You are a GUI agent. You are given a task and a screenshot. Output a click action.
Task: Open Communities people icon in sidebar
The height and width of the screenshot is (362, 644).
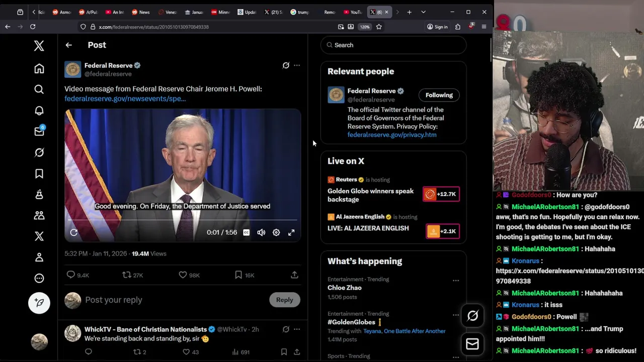[39, 215]
